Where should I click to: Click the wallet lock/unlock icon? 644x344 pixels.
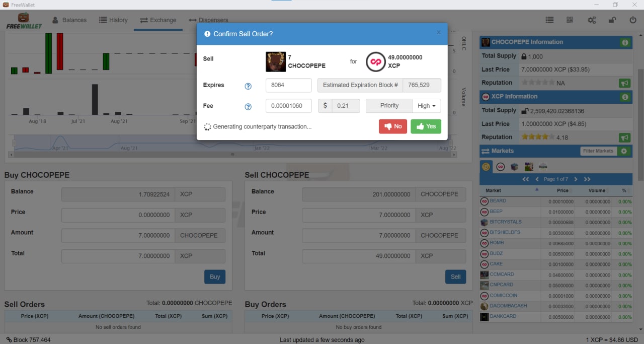click(612, 20)
